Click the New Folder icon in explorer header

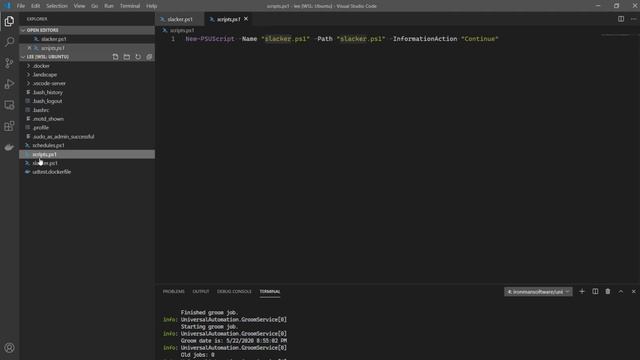127,57
